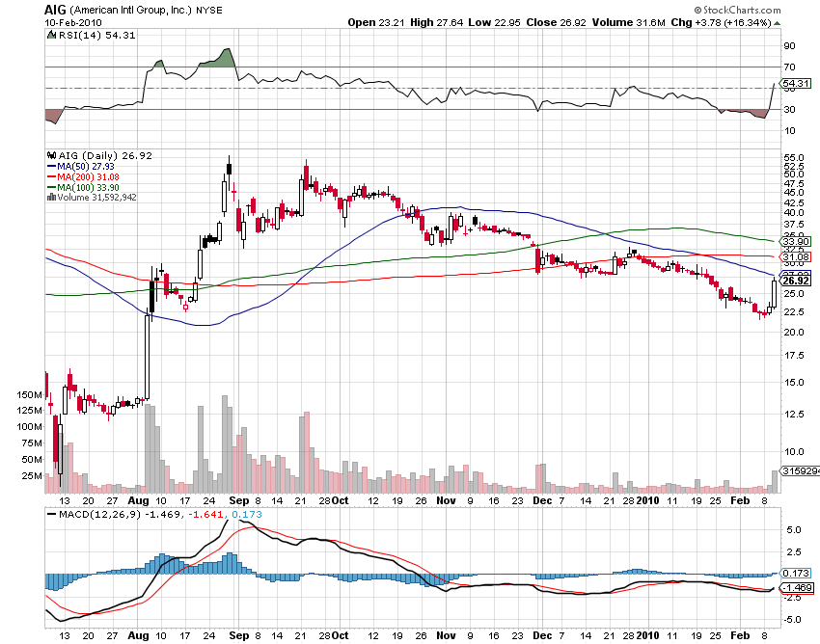The image size is (820, 644).
Task: Select the MA(50) 27.93 legend entry
Action: 80,166
